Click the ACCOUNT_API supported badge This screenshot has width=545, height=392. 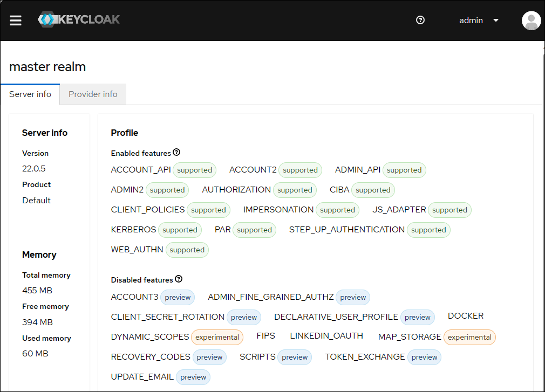coord(194,170)
